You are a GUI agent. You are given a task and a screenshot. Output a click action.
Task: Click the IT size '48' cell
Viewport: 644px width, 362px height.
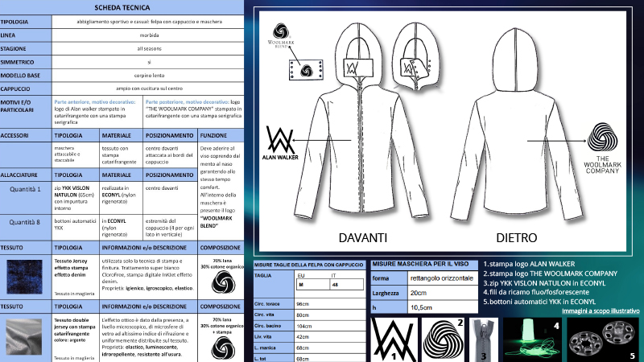[x=346, y=285]
